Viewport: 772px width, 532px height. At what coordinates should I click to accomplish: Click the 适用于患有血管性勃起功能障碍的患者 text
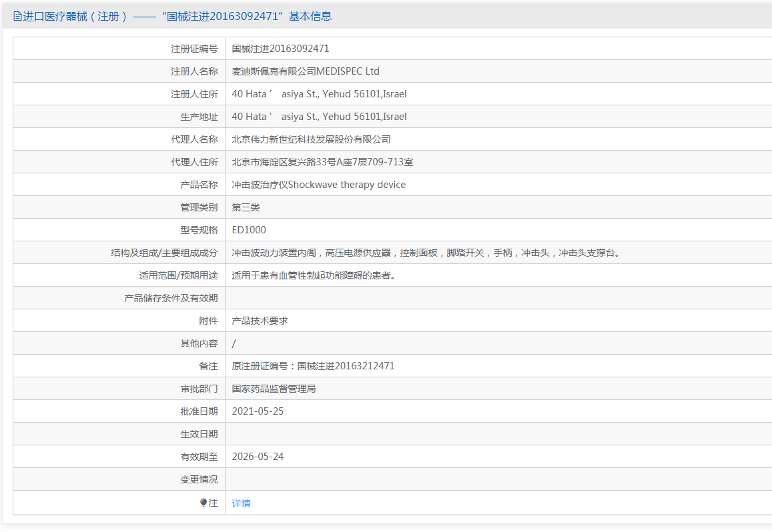(314, 275)
